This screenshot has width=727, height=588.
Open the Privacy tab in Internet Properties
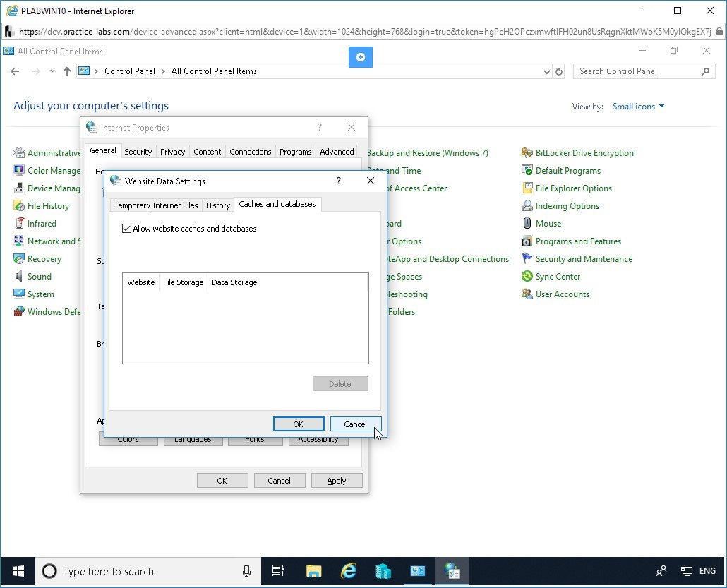point(172,152)
